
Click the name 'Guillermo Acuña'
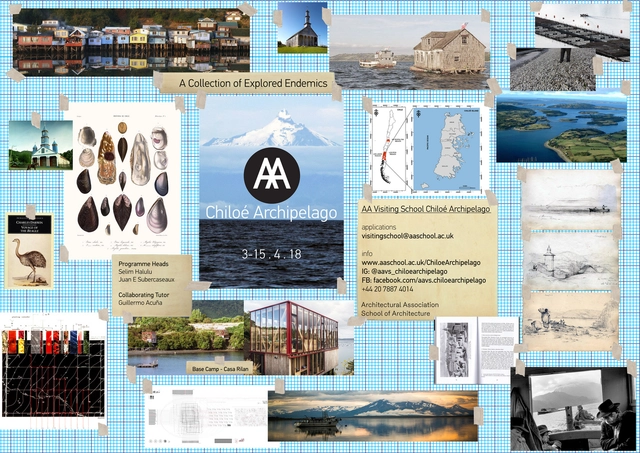140,302
